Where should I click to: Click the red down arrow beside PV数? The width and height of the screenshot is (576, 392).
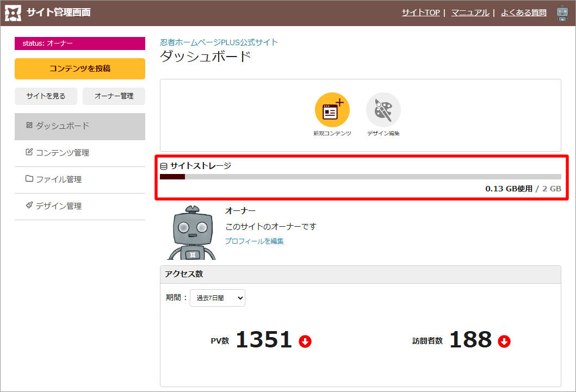pyautogui.click(x=305, y=341)
